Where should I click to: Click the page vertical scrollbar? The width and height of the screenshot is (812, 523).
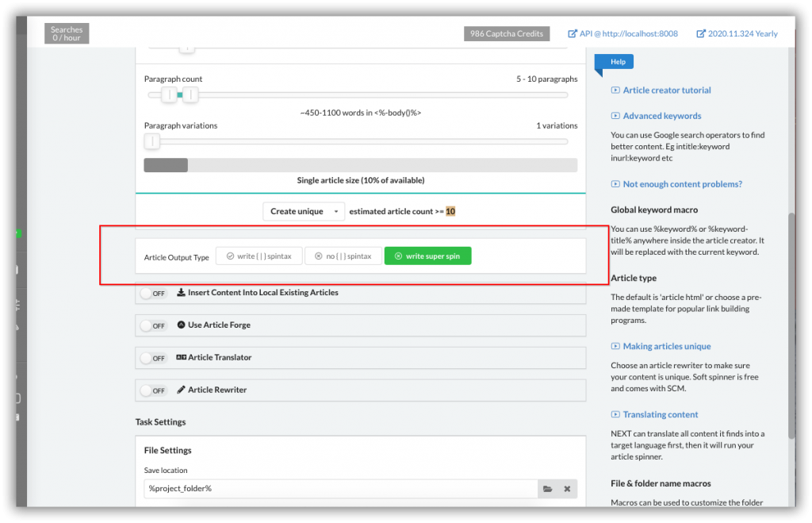pos(791,325)
